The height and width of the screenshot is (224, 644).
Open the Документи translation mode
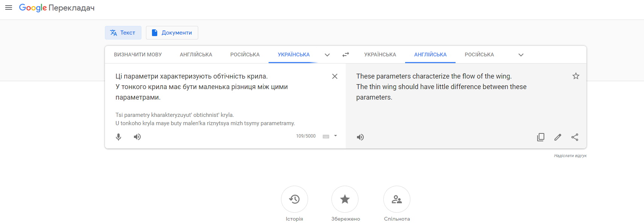(x=172, y=33)
